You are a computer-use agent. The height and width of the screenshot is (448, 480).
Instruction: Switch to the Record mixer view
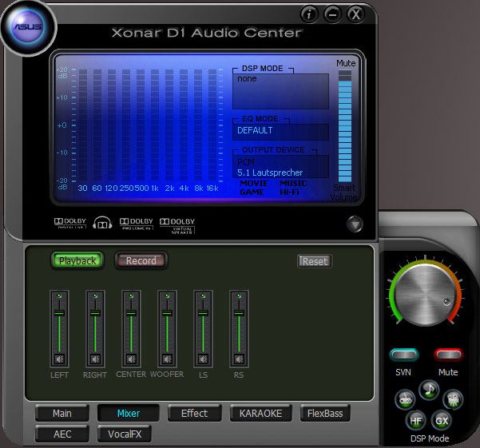tap(141, 260)
